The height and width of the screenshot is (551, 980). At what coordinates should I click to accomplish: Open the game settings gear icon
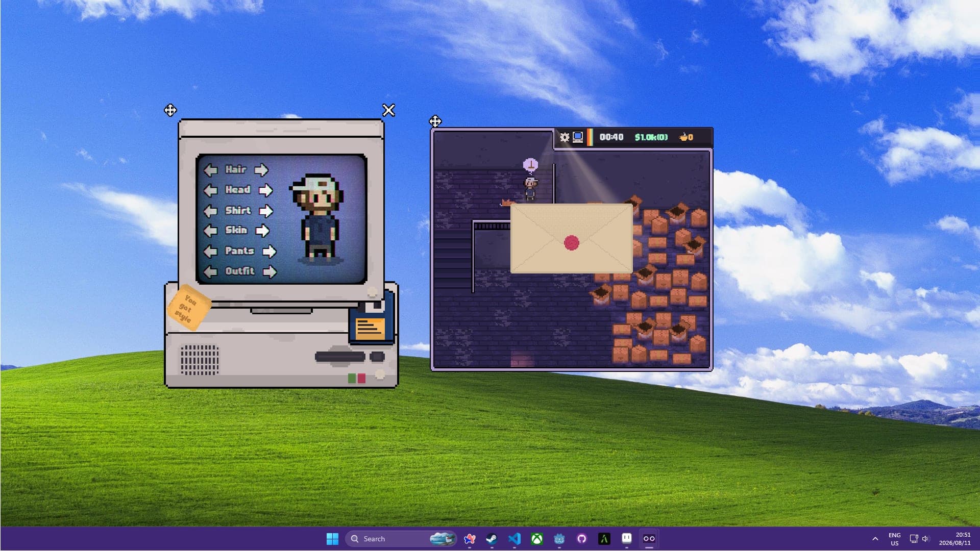click(565, 137)
